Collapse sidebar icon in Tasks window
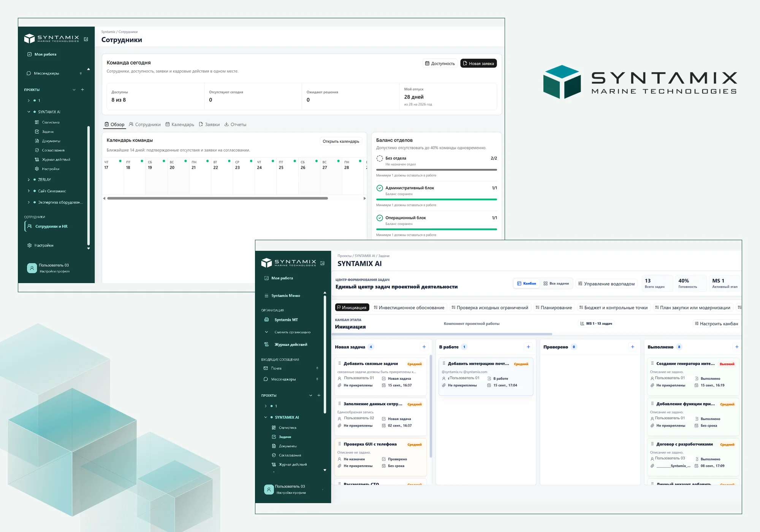This screenshot has height=532, width=760. click(322, 263)
